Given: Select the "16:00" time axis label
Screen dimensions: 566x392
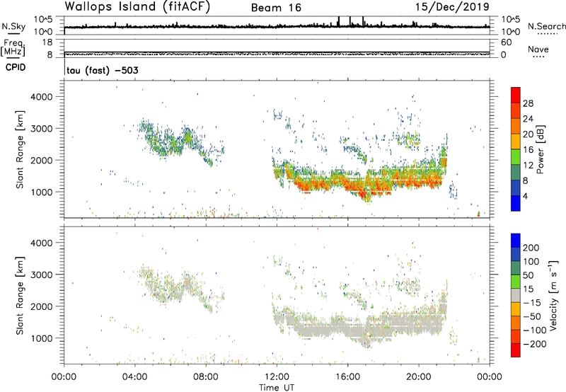Looking at the screenshot, I should tap(347, 377).
